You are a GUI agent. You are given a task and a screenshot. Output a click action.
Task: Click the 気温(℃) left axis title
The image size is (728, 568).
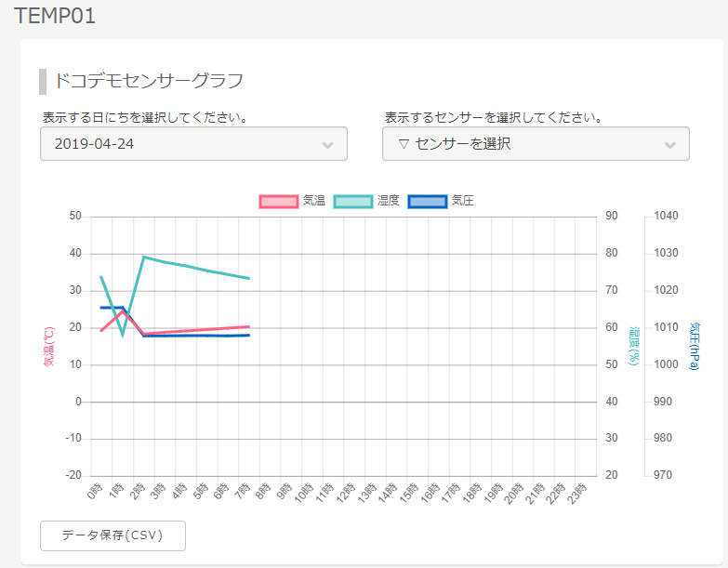(x=49, y=346)
